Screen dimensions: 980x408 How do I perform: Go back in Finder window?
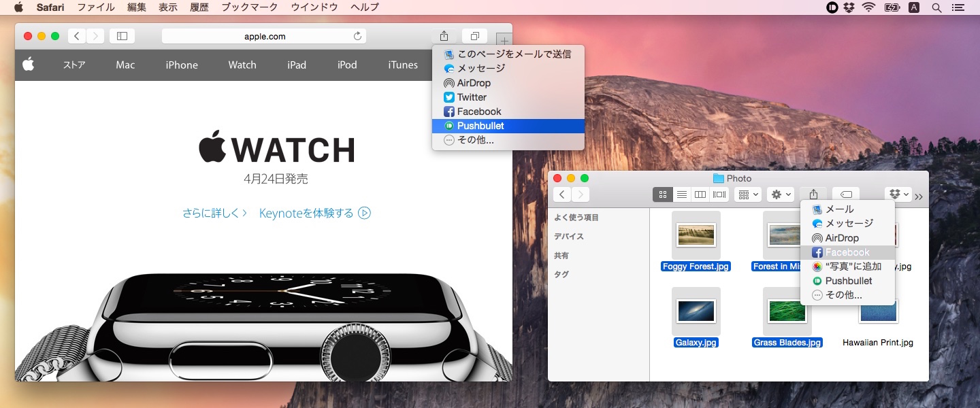[x=561, y=194]
